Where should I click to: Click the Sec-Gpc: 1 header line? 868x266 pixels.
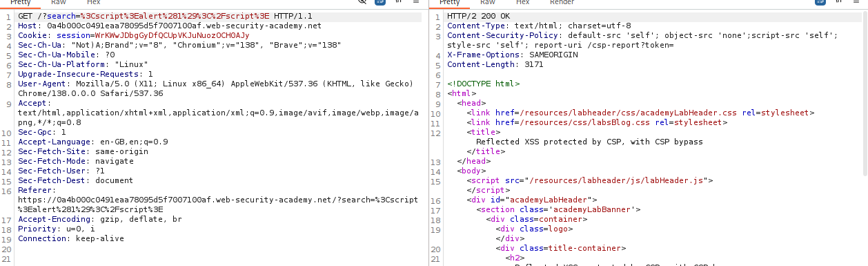pyautogui.click(x=42, y=132)
